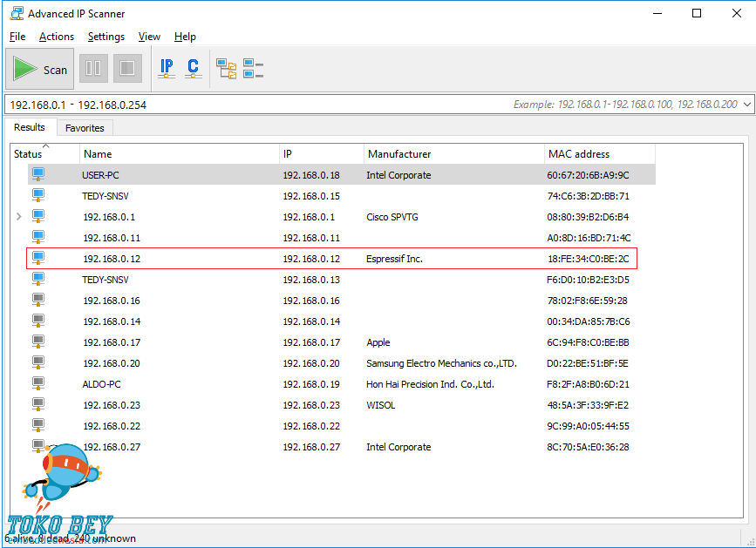The width and height of the screenshot is (756, 548).
Task: Click IP cell 192.168.0.23
Action: coord(311,405)
